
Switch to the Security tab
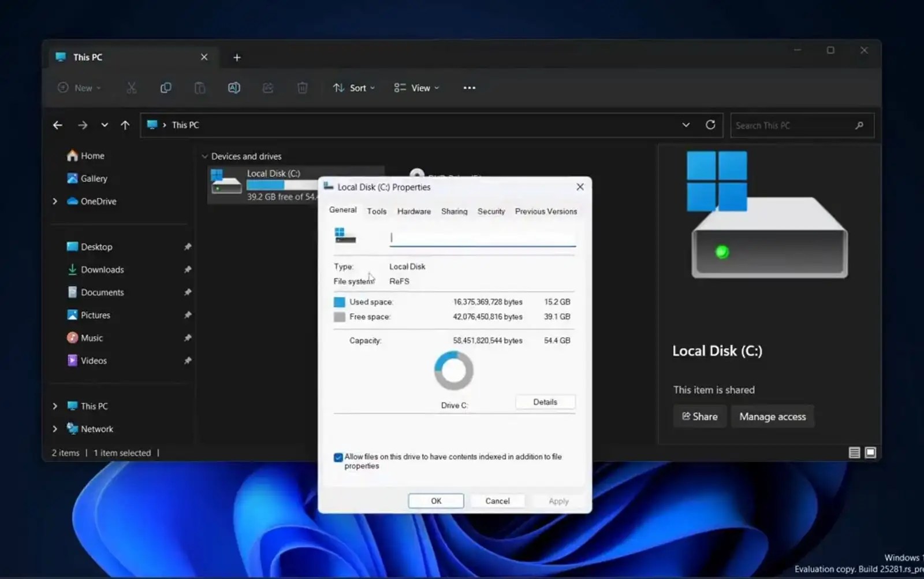coord(490,211)
